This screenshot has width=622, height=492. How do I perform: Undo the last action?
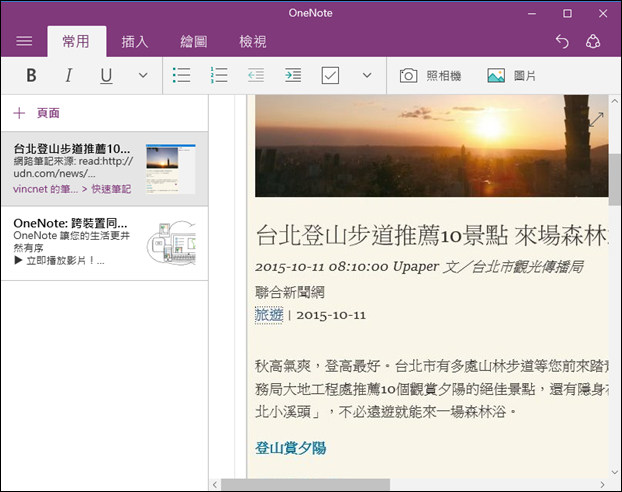pos(562,41)
